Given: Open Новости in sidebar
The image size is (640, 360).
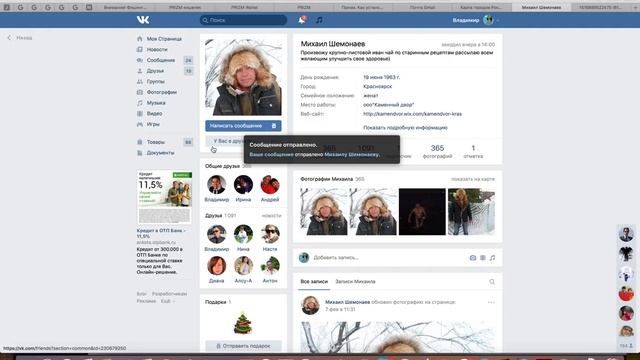Looking at the screenshot, I should click(157, 49).
